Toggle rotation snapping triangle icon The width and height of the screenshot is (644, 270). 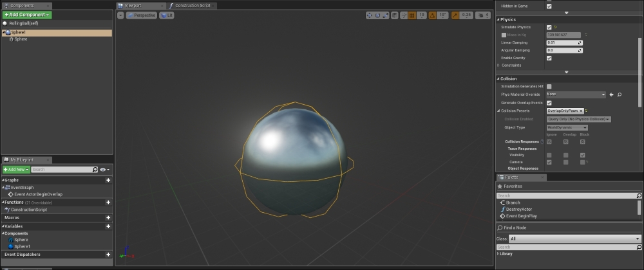pyautogui.click(x=433, y=15)
